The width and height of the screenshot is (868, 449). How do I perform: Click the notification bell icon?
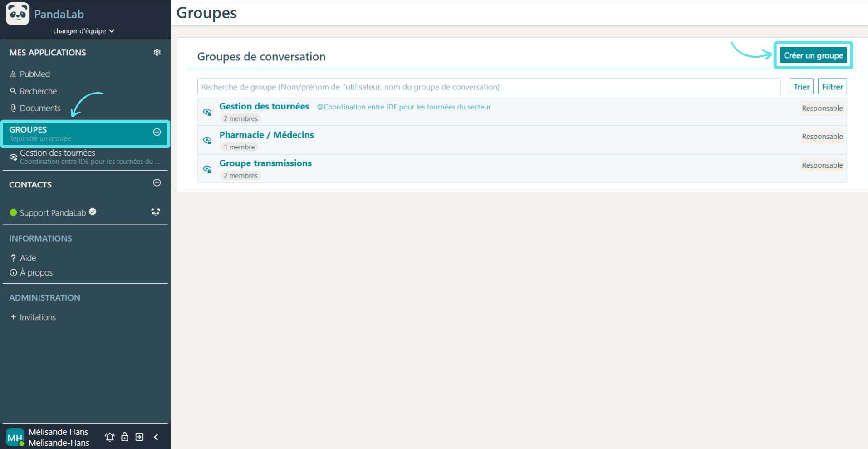110,437
